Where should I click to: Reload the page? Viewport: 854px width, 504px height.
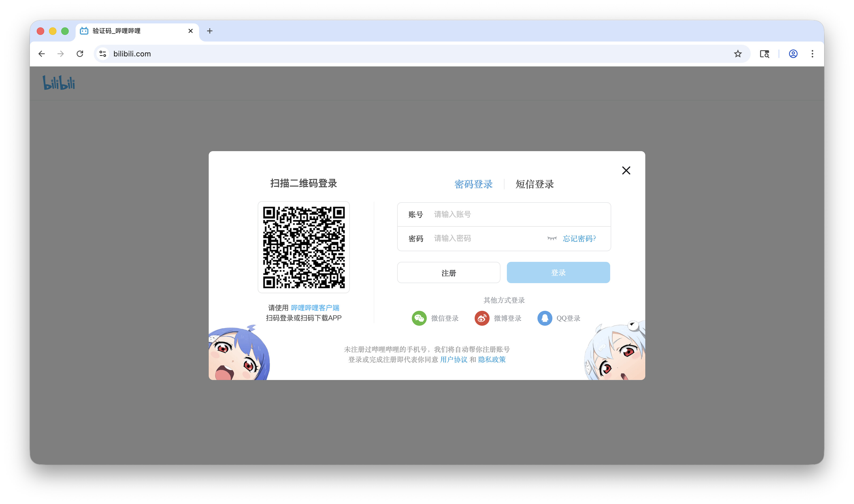(80, 54)
